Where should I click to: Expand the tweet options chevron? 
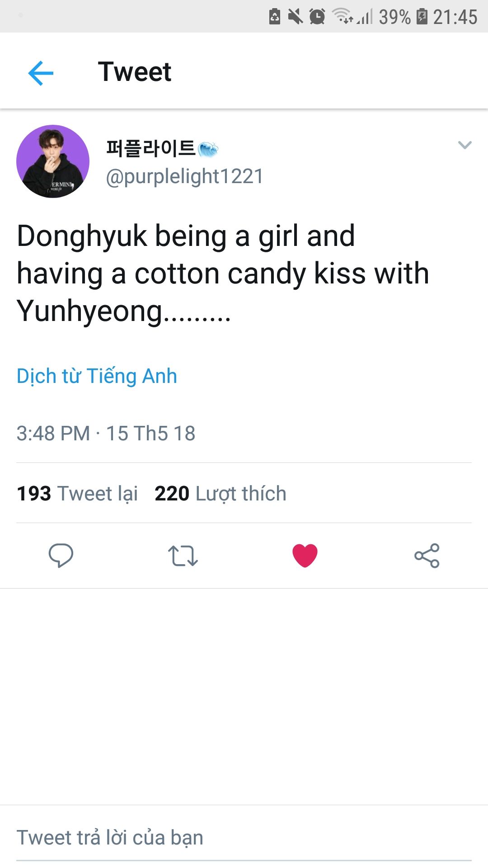[x=465, y=145]
